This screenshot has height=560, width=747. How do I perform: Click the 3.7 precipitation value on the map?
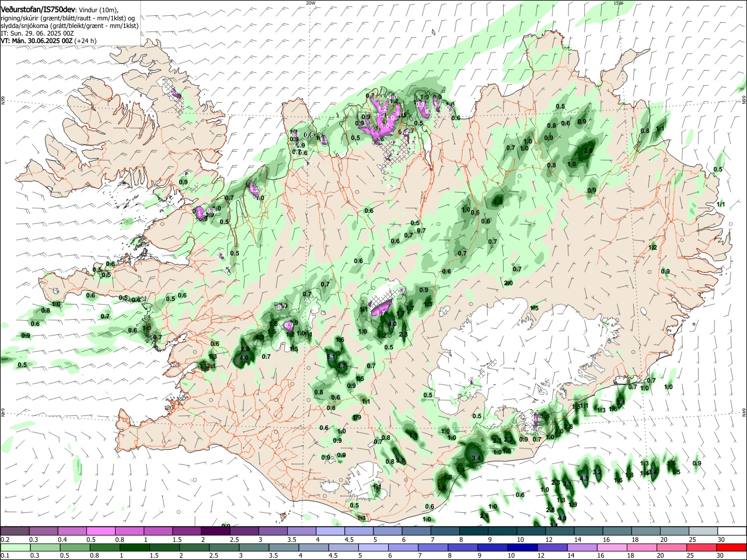342,366
